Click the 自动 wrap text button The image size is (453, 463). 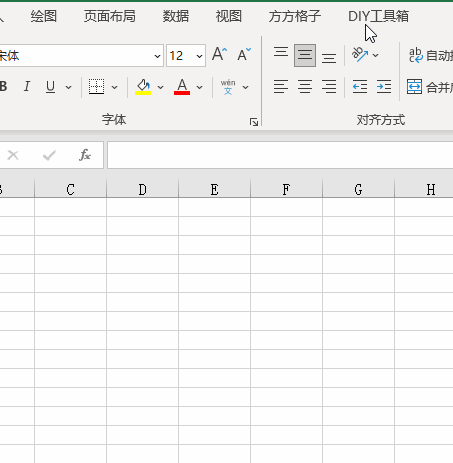tap(431, 55)
